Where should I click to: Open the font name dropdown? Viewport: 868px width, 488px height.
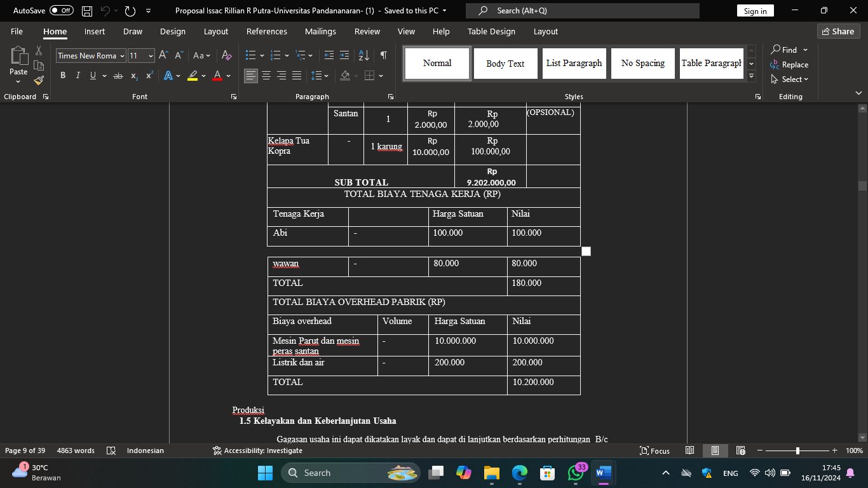(122, 56)
